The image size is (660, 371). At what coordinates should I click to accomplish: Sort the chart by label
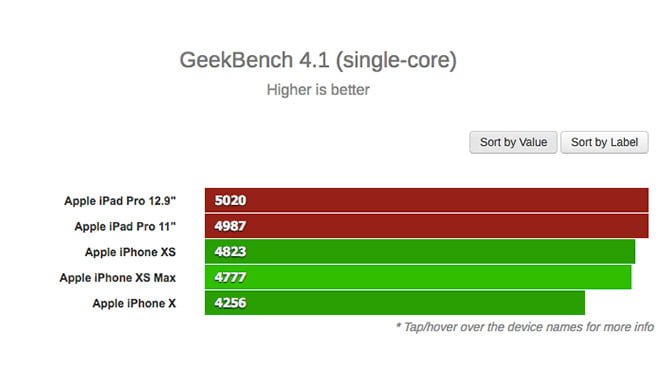point(604,142)
